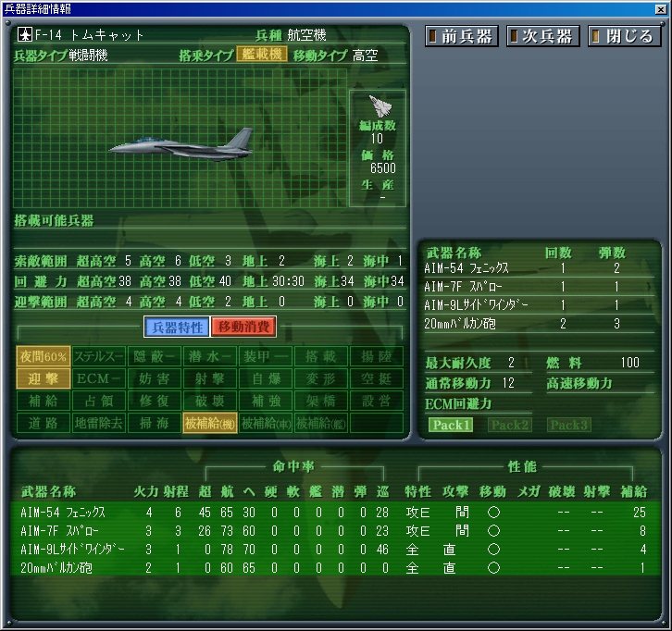
Task: Click the 搭載可能兵器 section label
Action: pos(54,220)
